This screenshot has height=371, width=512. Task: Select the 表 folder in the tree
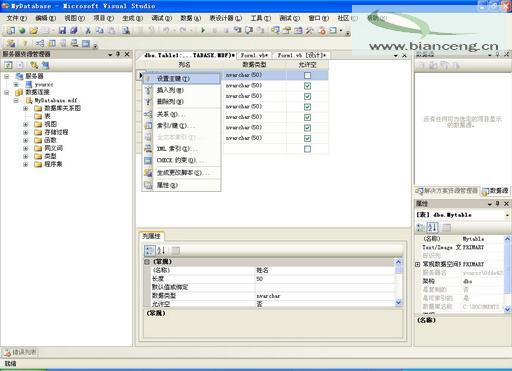pyautogui.click(x=47, y=116)
